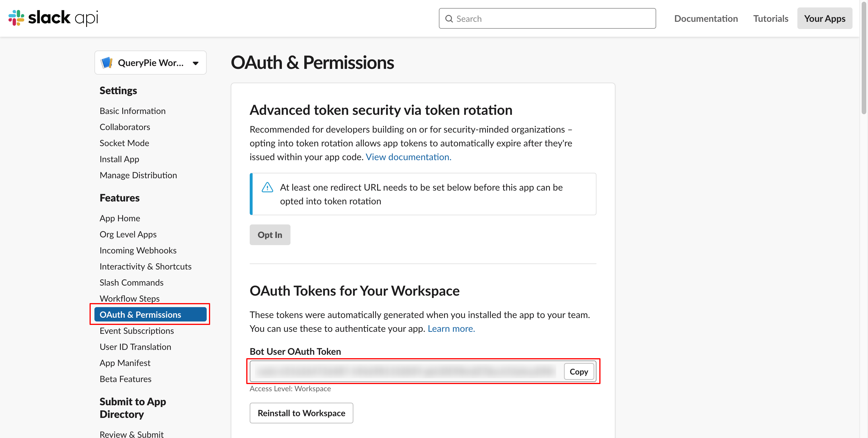
Task: Copy the Bot User OAuth Token
Action: coord(578,372)
